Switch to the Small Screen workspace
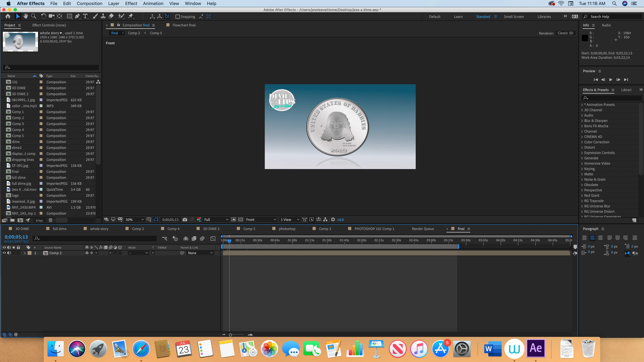644x362 pixels. click(514, 16)
